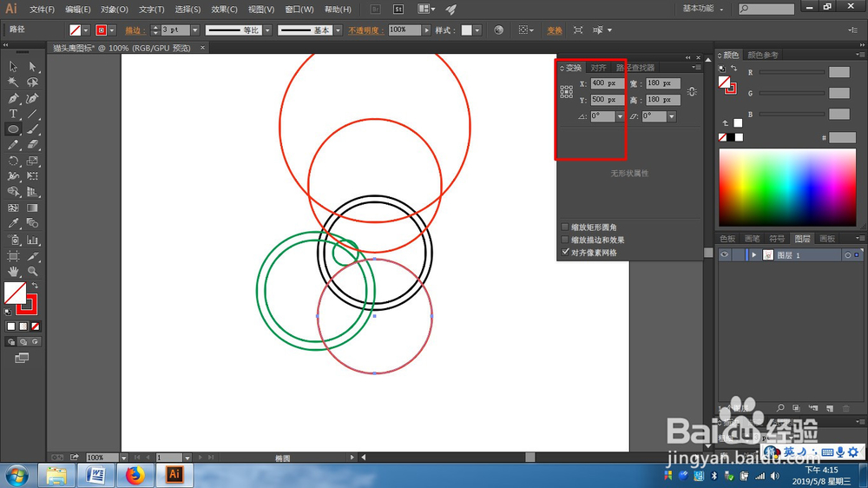Select the Zoom magnifier tool
The image size is (868, 488).
tap(32, 272)
